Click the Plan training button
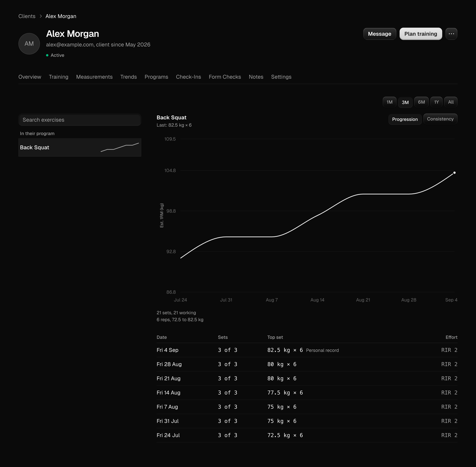The height and width of the screenshot is (467, 476). 421,34
